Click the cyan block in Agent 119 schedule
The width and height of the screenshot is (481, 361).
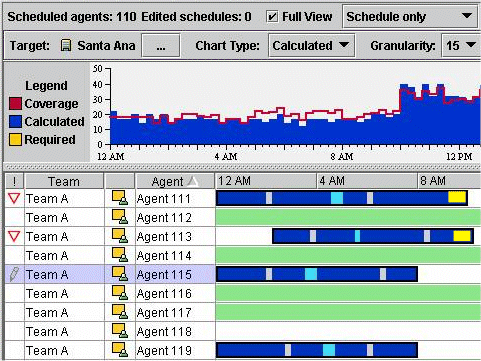point(329,350)
